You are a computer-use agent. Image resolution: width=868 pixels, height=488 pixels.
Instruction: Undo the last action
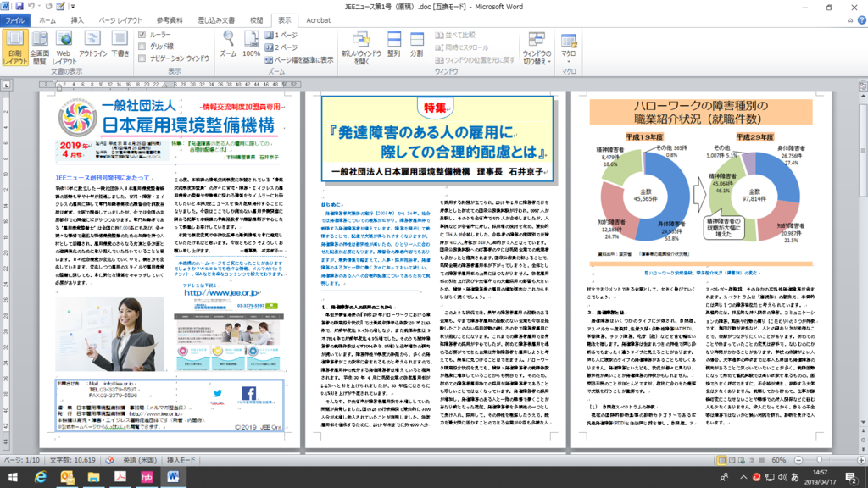[31, 7]
